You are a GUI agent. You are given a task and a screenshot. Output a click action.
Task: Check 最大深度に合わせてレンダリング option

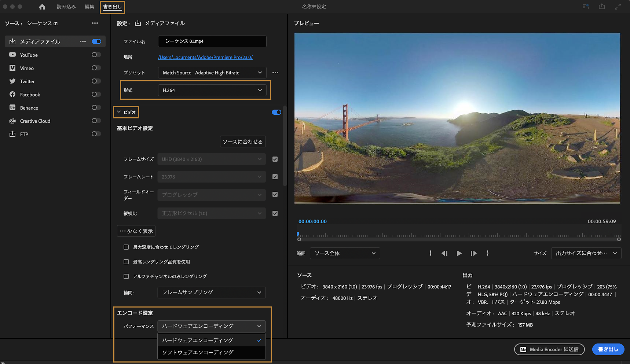(126, 247)
